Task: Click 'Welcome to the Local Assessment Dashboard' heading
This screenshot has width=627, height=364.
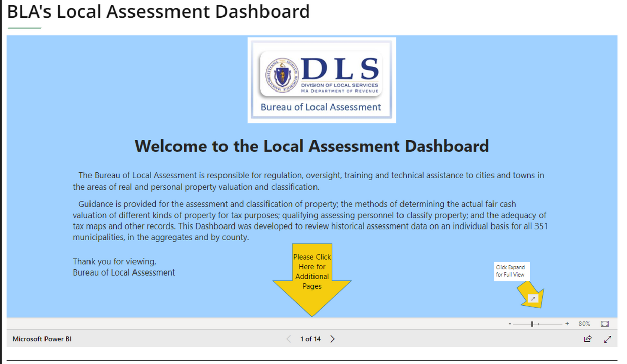Action: point(312,146)
